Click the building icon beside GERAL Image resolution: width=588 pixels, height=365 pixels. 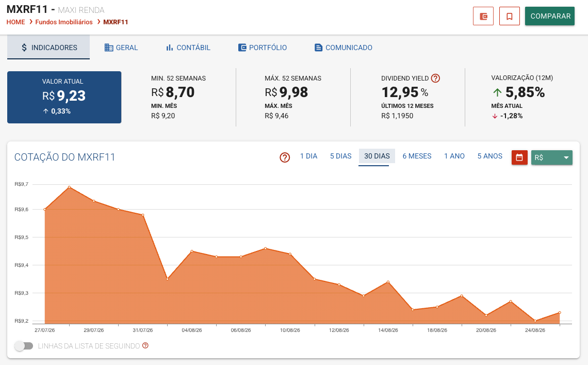[109, 47]
